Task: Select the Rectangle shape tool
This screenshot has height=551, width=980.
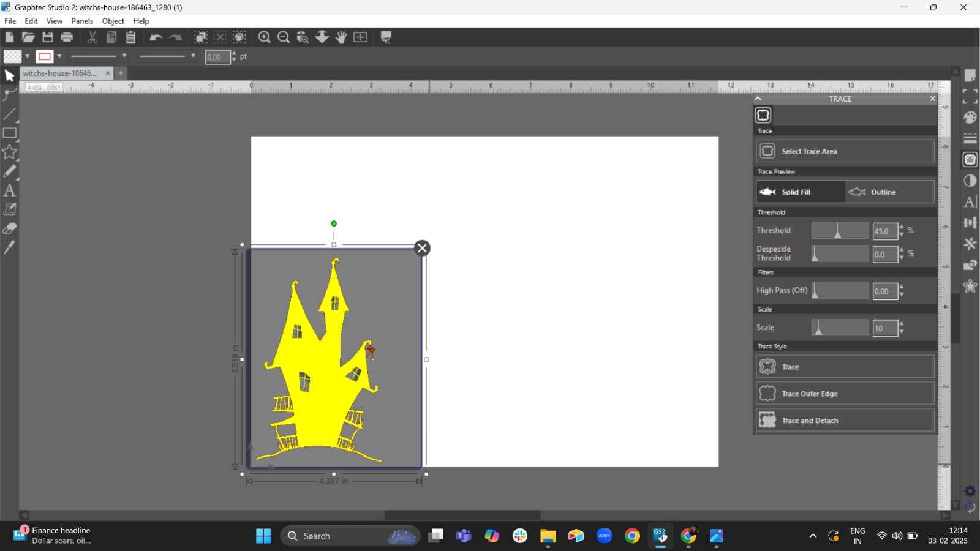Action: 9,133
